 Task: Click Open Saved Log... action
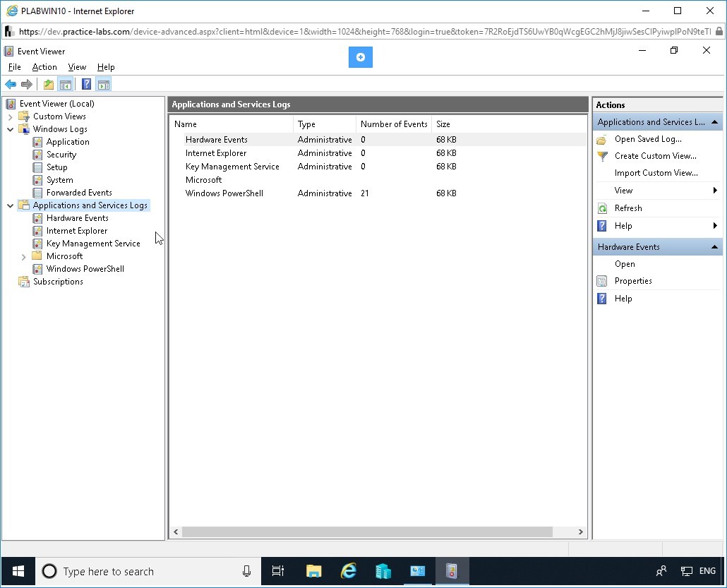point(648,139)
